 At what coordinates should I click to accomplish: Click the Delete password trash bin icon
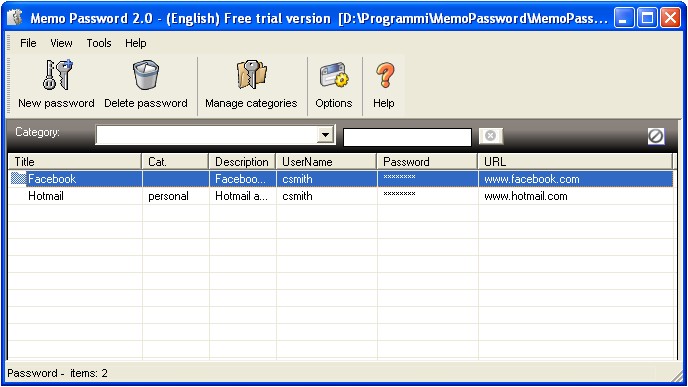(x=146, y=75)
